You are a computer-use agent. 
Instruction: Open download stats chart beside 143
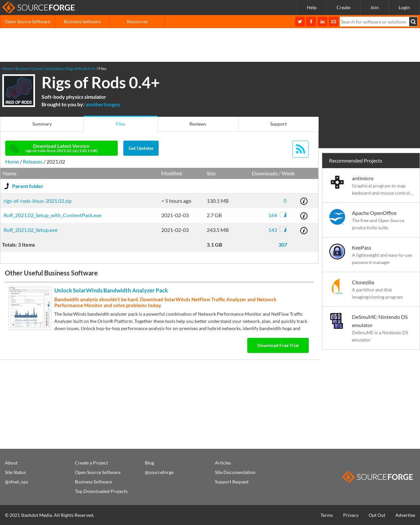(283, 230)
